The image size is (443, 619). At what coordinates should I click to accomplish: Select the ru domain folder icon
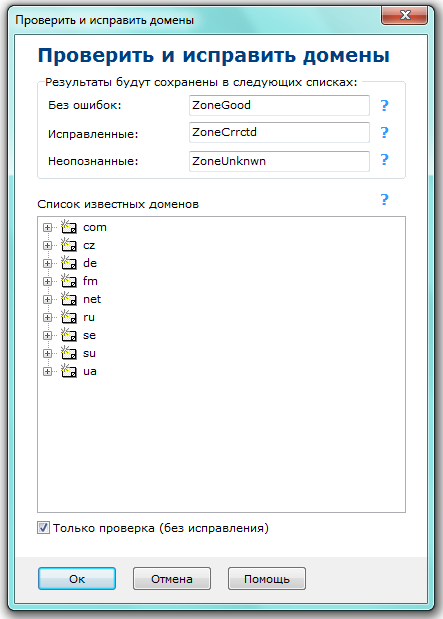(69, 317)
